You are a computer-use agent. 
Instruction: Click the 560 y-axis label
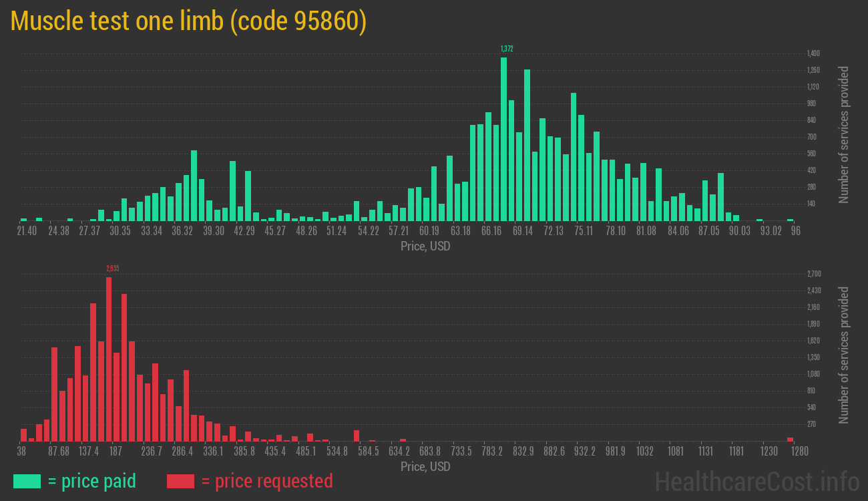(812, 154)
